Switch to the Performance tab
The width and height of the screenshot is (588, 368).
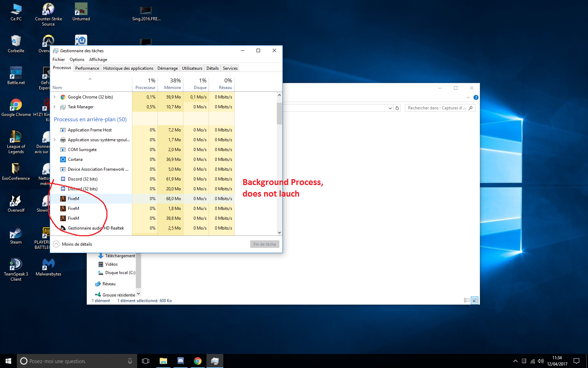[x=87, y=68]
